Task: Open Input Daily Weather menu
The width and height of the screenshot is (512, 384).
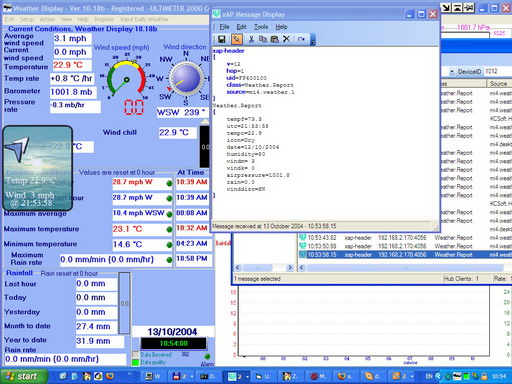Action: point(144,19)
